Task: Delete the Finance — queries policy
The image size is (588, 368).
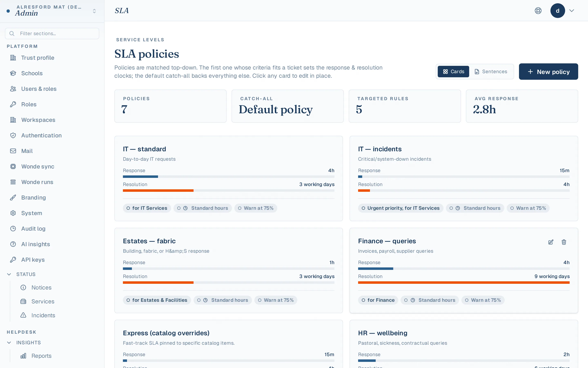Action: [564, 242]
